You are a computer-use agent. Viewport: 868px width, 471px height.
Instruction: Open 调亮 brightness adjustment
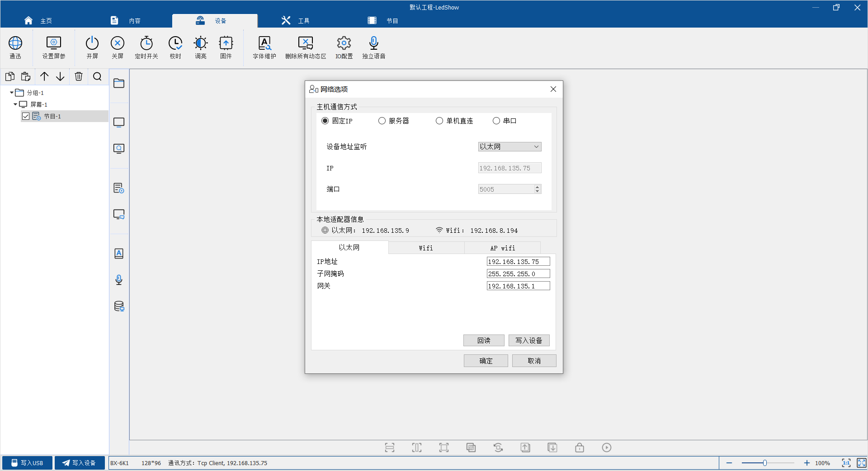pos(201,47)
